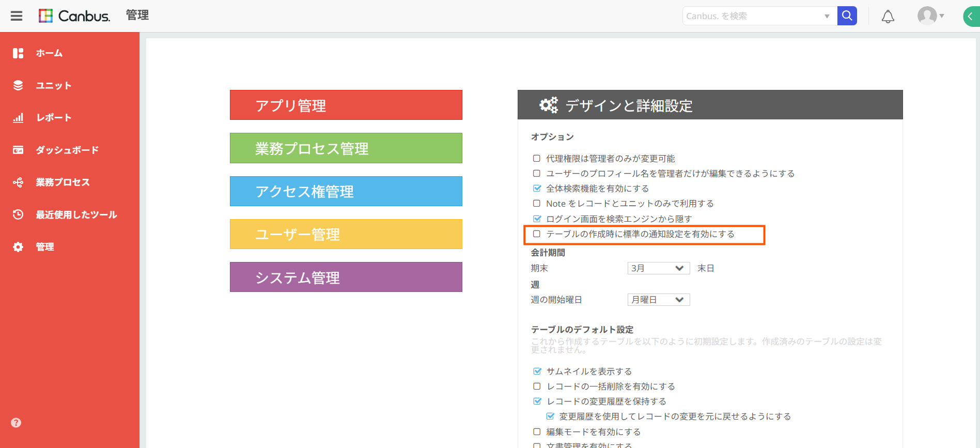Open 業務プロセス in the sidebar
The height and width of the screenshot is (448, 980).
(63, 182)
